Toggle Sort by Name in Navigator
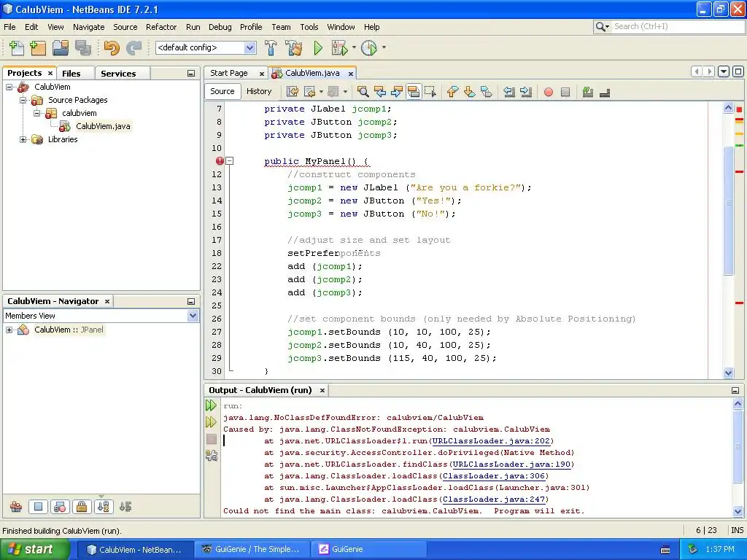This screenshot has height=560, width=747. [x=104, y=507]
